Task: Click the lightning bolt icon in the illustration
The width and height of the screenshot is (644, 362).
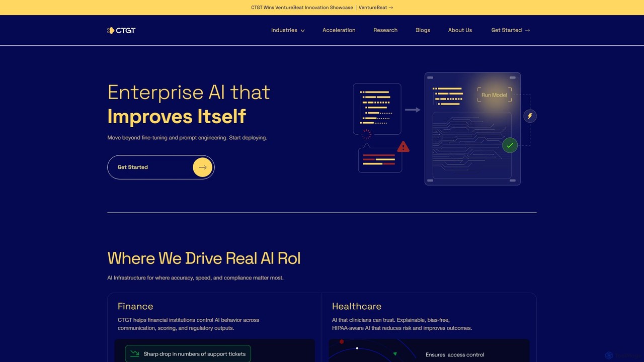Action: click(530, 116)
